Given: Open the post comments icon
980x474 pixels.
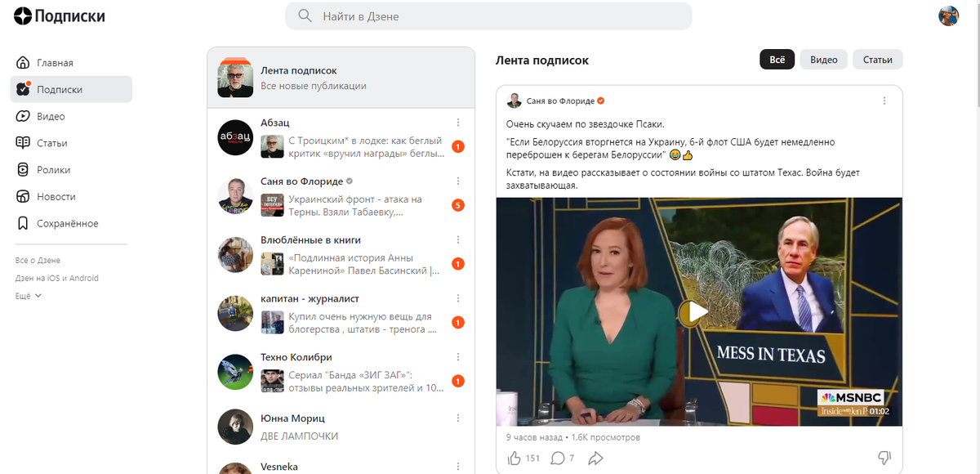Looking at the screenshot, I should pos(558,458).
